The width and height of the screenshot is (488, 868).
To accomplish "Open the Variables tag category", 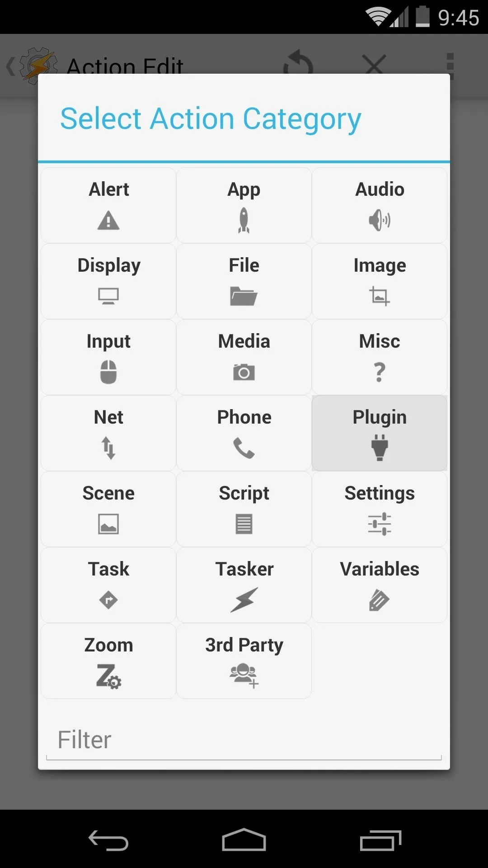I will (380, 585).
